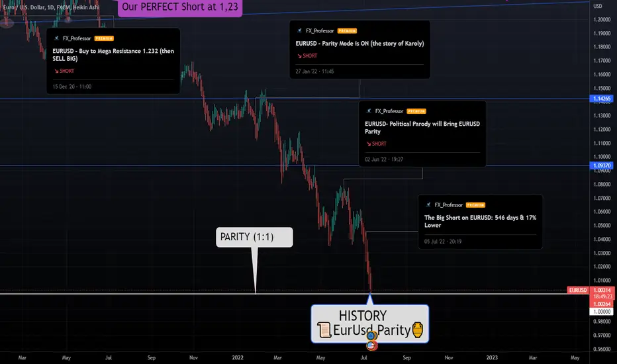Screen dimensions: 617x364
Task: Click the 0.98000 tick on the price axis
Action: click(x=602, y=322)
